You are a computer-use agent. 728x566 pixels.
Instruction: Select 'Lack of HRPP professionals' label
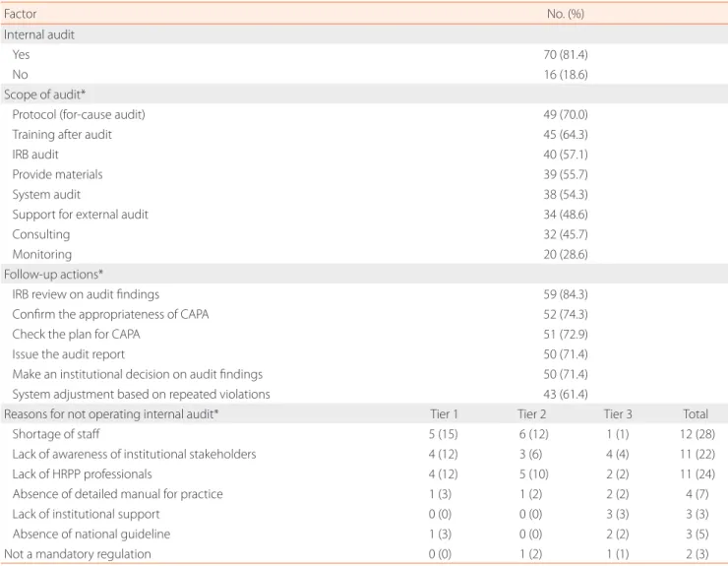click(x=83, y=474)
